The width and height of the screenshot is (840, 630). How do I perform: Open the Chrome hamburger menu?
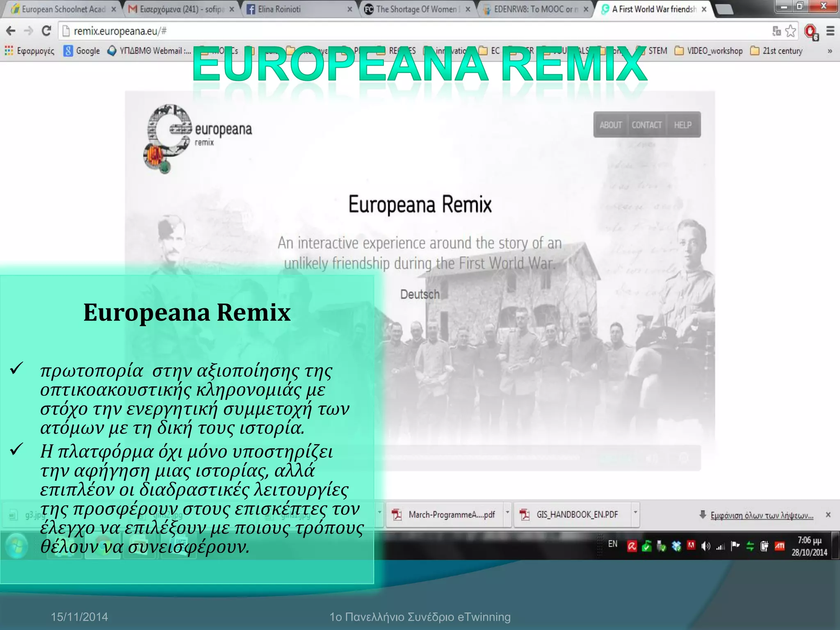point(830,31)
